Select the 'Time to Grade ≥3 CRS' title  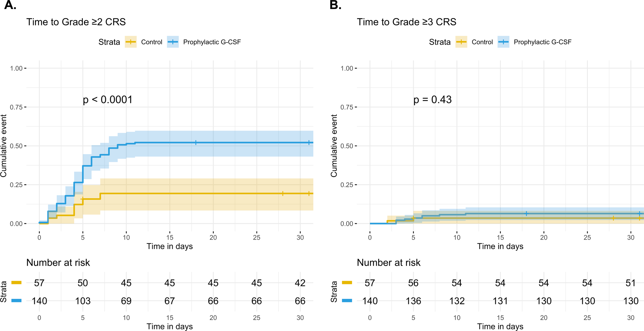tap(406, 22)
